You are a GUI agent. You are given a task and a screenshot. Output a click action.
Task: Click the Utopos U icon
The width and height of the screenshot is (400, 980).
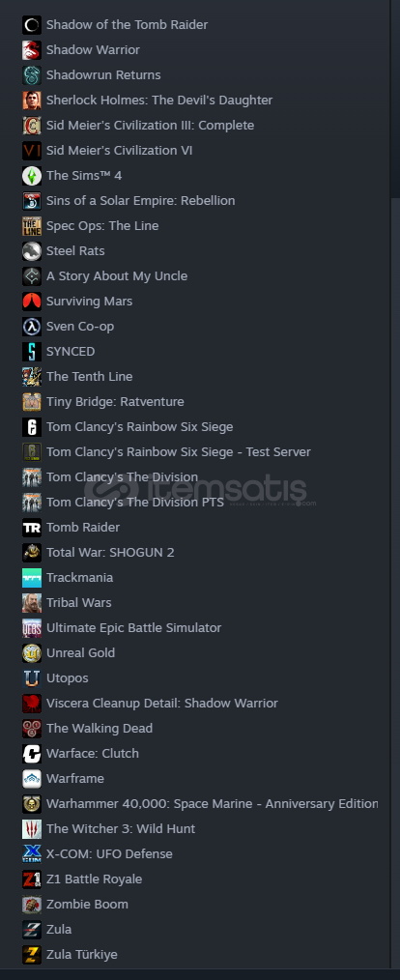coord(32,678)
